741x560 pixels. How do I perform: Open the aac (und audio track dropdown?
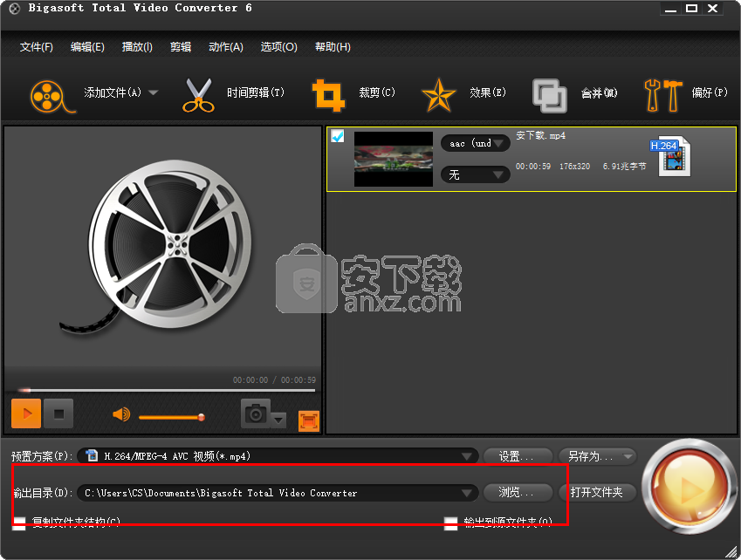[x=476, y=143]
